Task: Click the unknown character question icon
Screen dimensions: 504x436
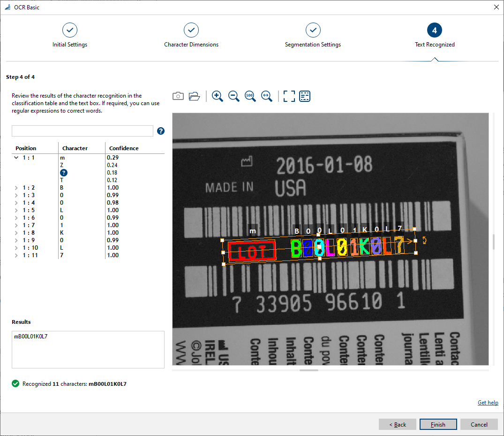Action: pos(64,173)
